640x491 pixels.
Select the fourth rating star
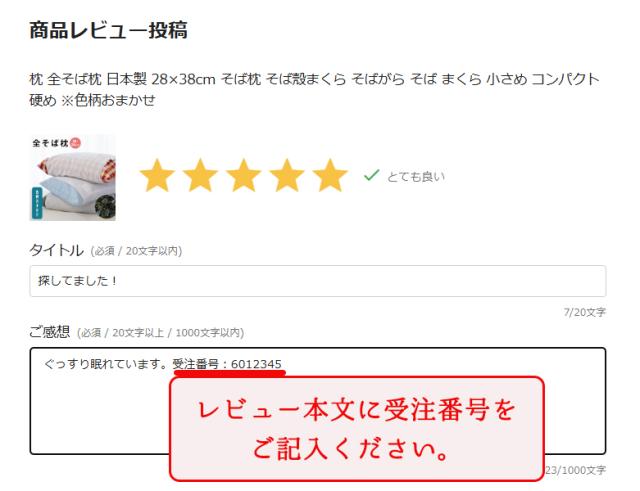click(287, 176)
